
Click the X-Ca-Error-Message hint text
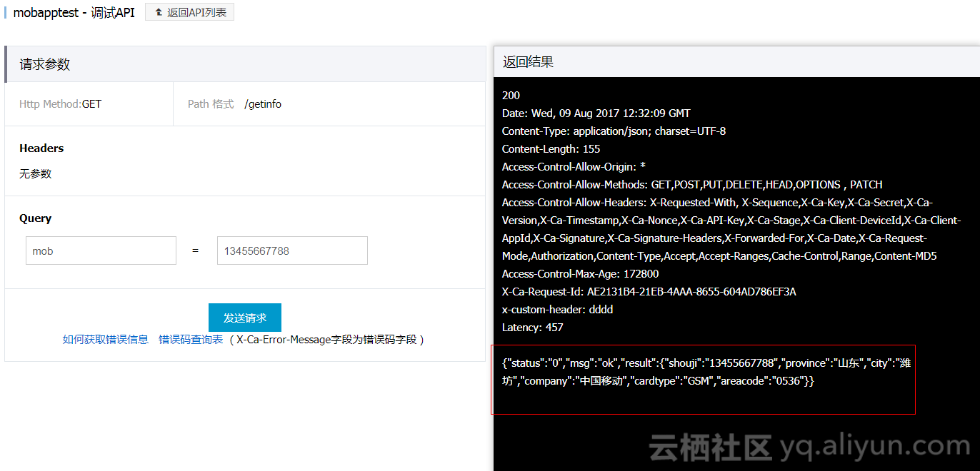[x=326, y=340]
